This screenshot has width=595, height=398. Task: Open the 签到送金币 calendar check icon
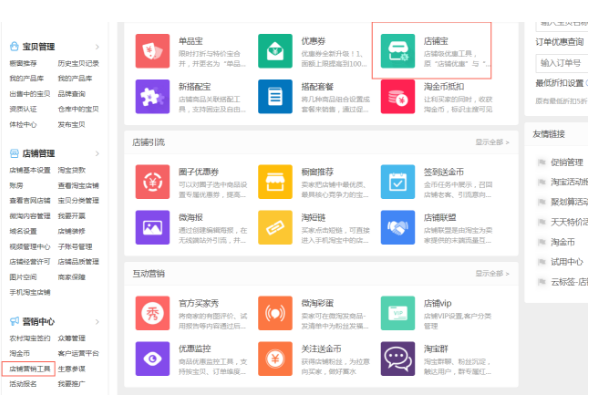coord(398,182)
